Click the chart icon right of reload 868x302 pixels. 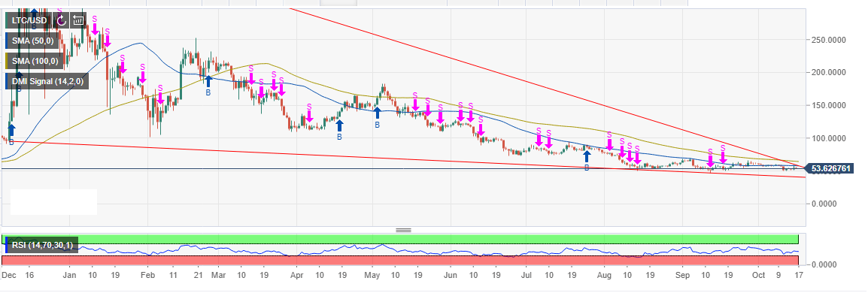78,20
